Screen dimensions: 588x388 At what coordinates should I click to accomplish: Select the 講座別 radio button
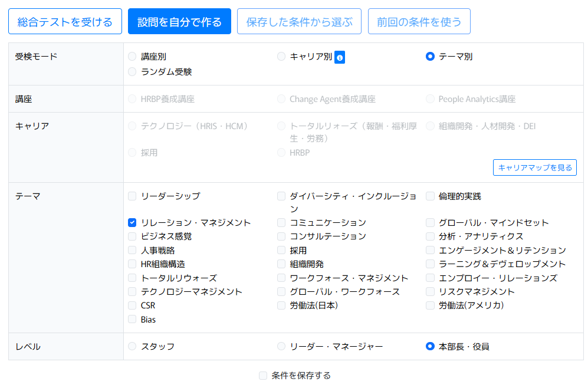132,57
